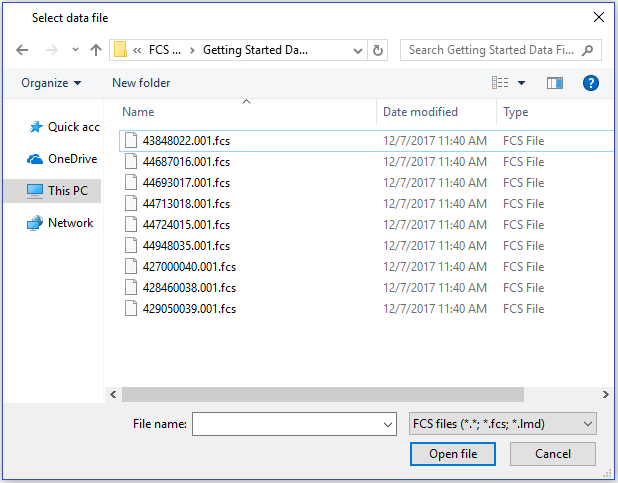Select file 44687016.001.fcs
Viewport: 618px width, 483px height.
366,162
